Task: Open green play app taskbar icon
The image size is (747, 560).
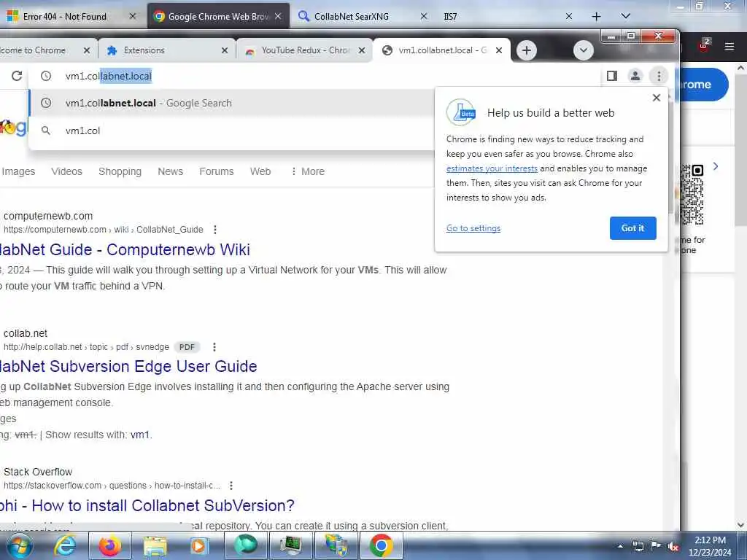Action: pos(245,545)
